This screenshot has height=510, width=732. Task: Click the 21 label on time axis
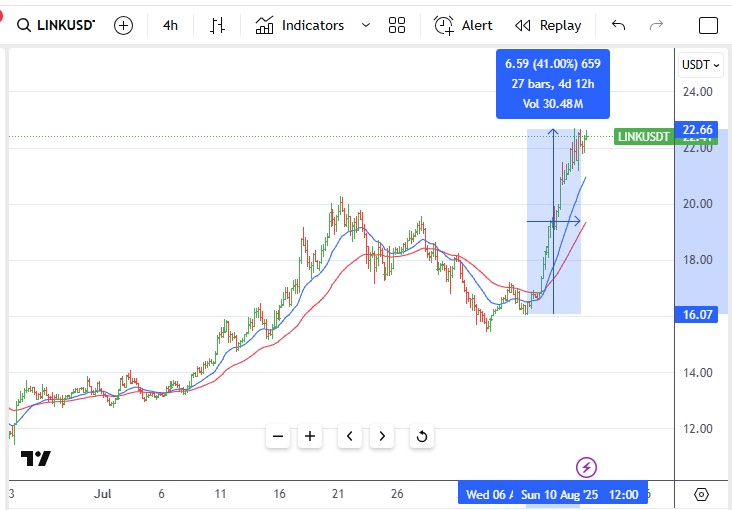click(338, 494)
